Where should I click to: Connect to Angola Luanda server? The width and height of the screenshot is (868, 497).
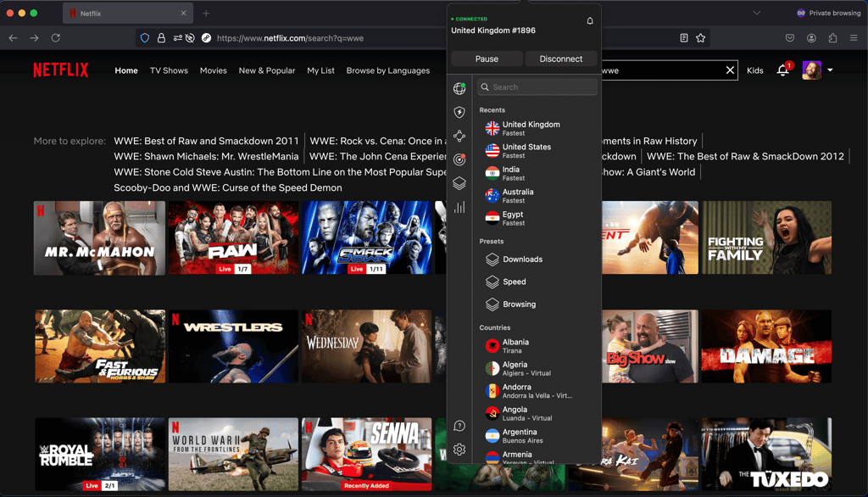point(538,413)
